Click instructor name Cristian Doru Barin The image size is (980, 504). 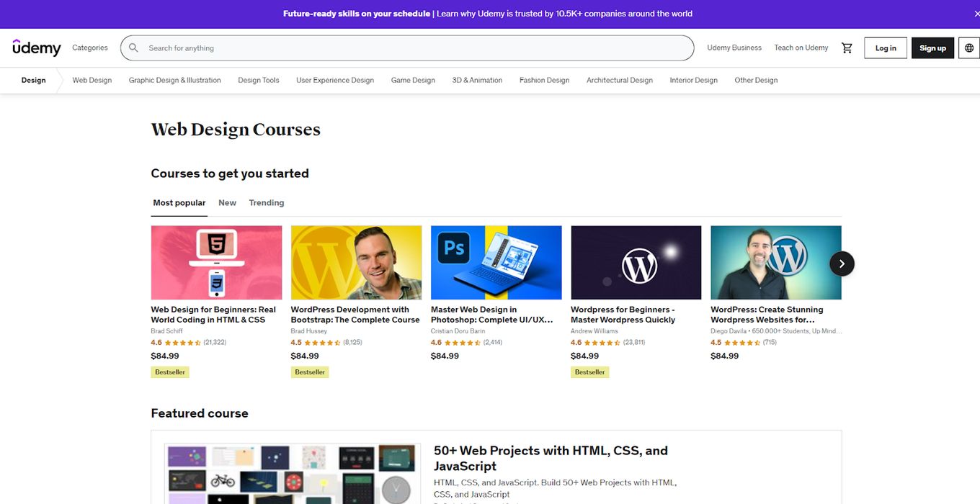coord(458,331)
